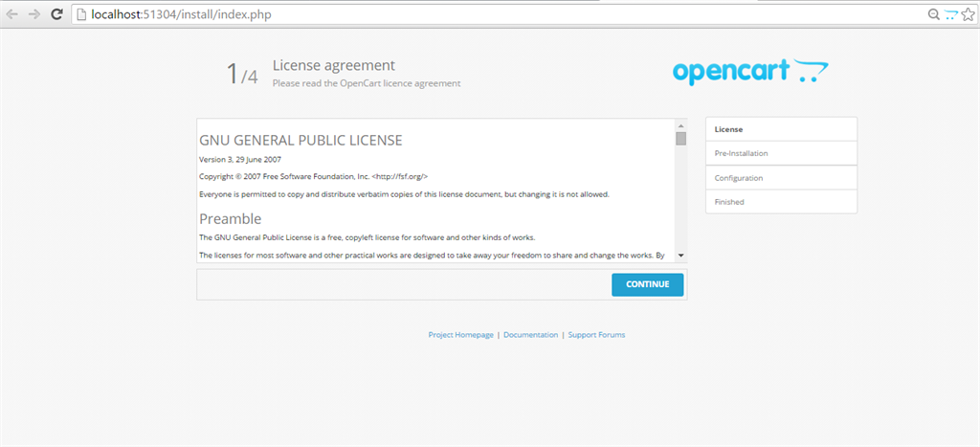Click 'Please read the OpenCart licence agreement' subtitle
This screenshot has height=447, width=980.
(367, 83)
